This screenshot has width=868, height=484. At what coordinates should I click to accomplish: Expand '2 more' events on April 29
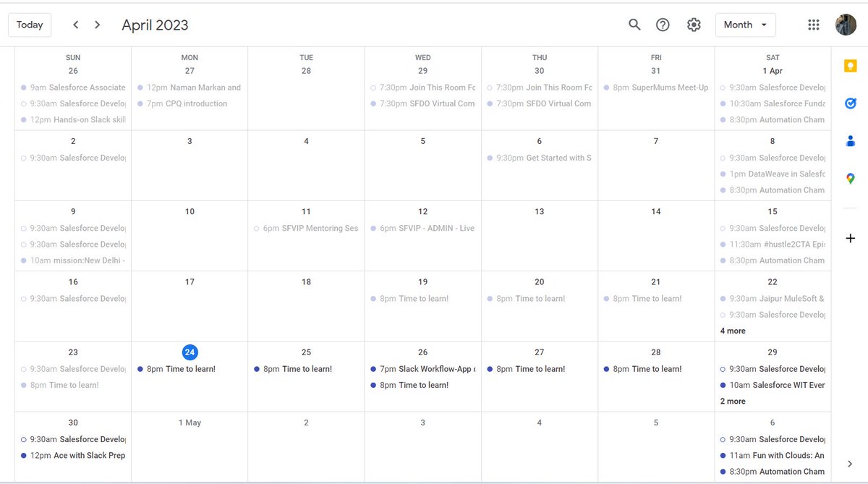(x=733, y=401)
